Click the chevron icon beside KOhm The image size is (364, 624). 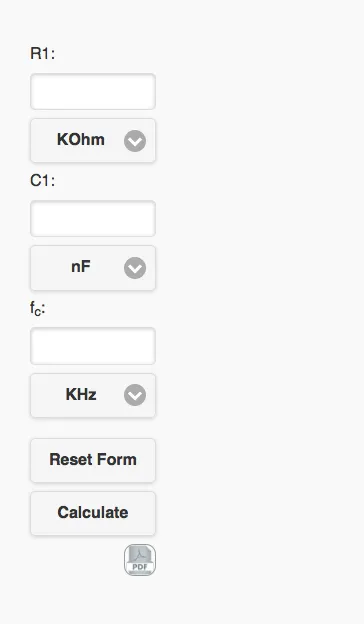point(135,140)
